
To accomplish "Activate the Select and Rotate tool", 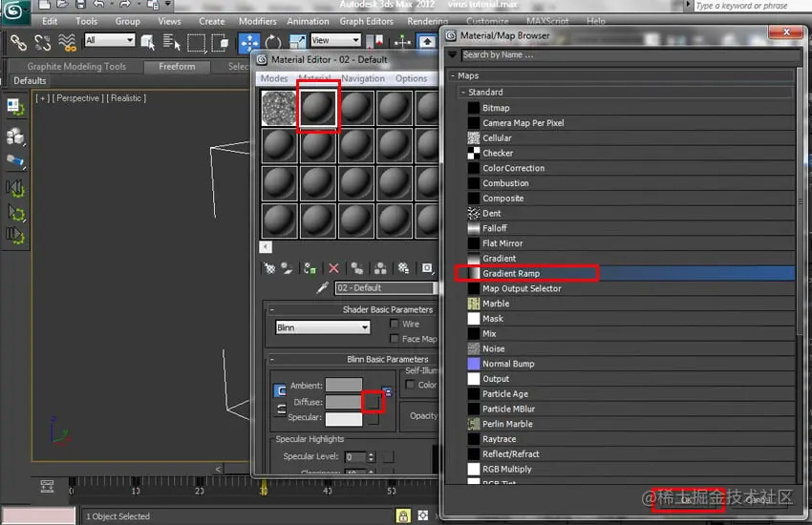I will (x=273, y=42).
